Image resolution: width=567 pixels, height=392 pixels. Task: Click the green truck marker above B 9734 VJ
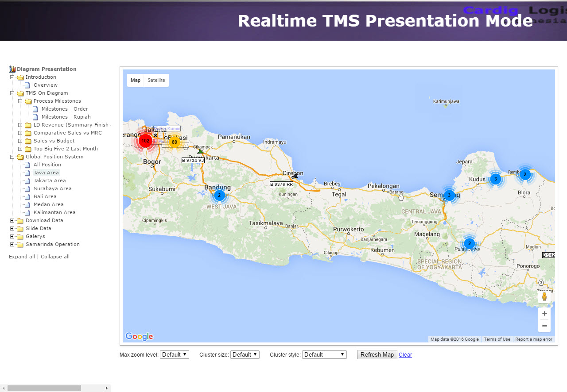(x=201, y=151)
